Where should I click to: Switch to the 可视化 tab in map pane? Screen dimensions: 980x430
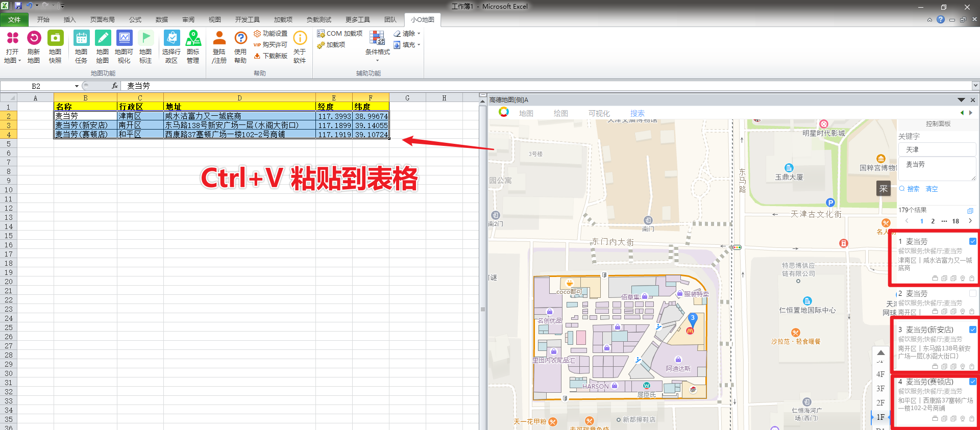[x=599, y=113]
